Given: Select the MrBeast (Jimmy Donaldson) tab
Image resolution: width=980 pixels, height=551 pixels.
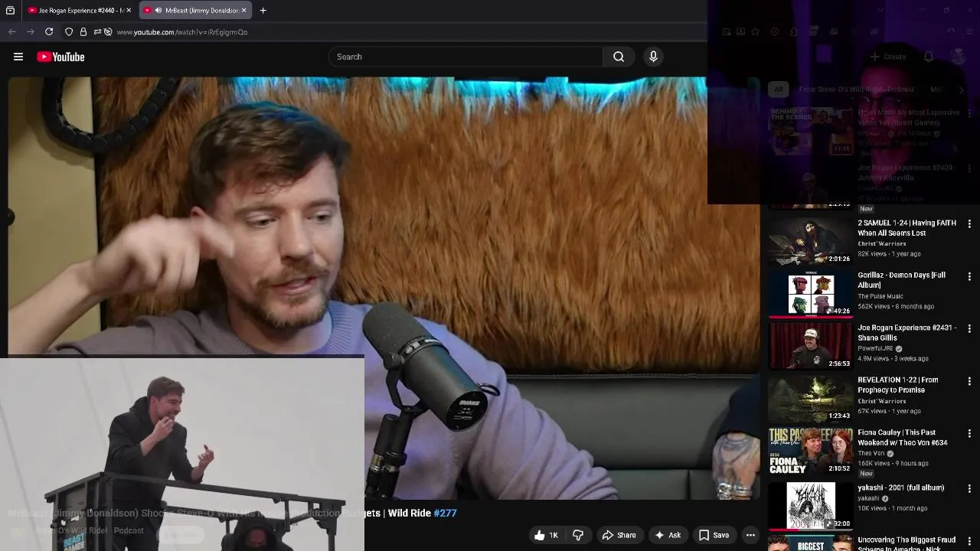Looking at the screenshot, I should point(196,11).
